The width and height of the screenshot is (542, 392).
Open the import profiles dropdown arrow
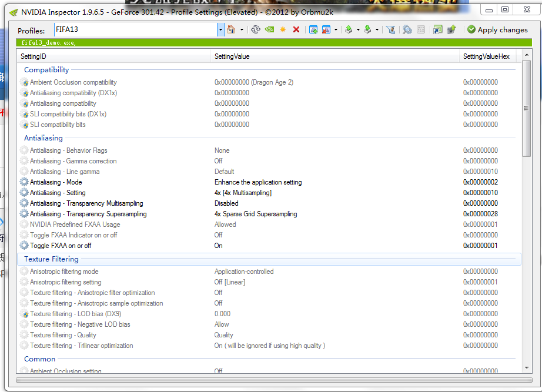[x=377, y=30]
